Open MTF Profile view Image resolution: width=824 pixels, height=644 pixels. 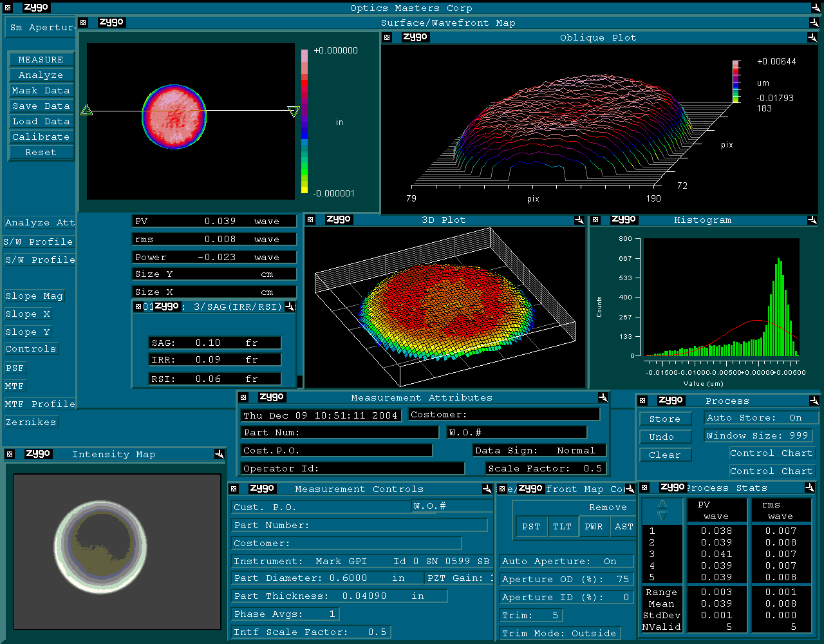40,404
